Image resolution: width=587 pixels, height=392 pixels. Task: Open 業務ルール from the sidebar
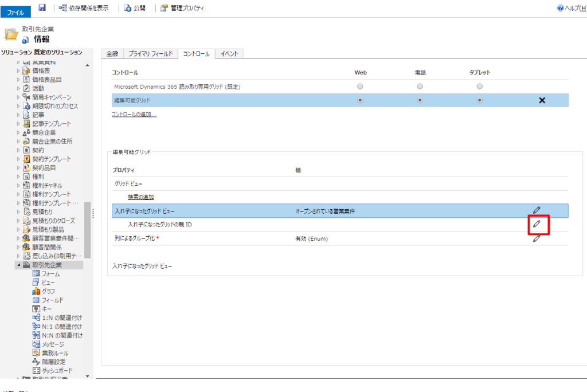pos(54,353)
